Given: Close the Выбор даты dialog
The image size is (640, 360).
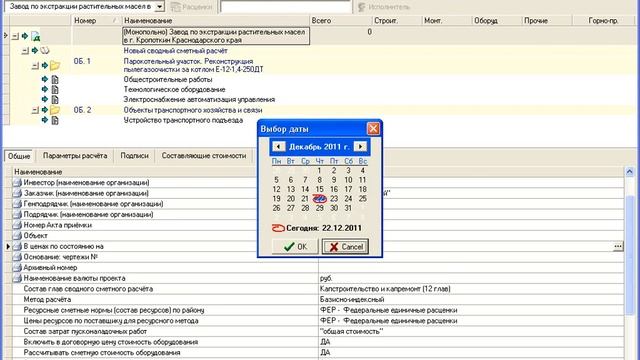Looking at the screenshot, I should pyautogui.click(x=373, y=129).
